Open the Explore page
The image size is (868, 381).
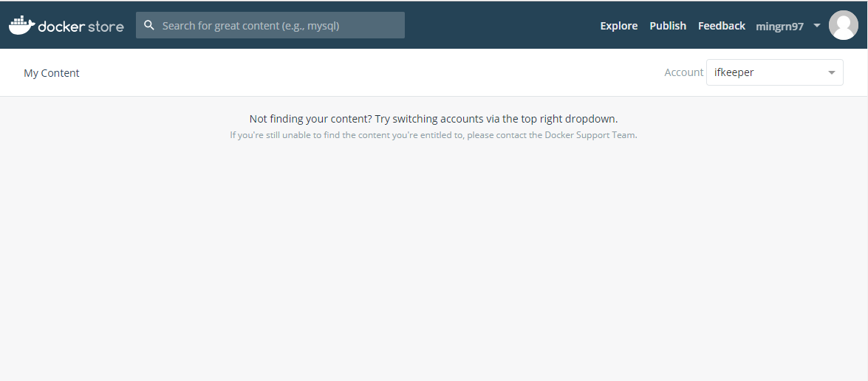click(618, 26)
